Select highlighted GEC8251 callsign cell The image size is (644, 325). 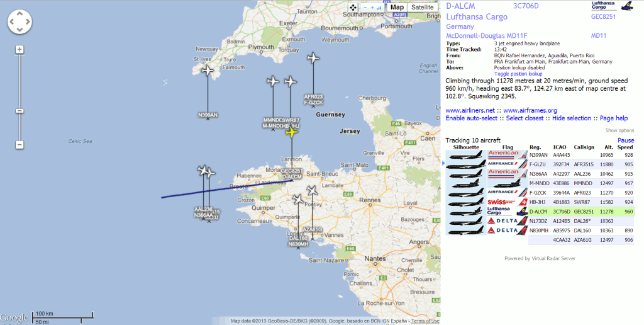click(584, 212)
